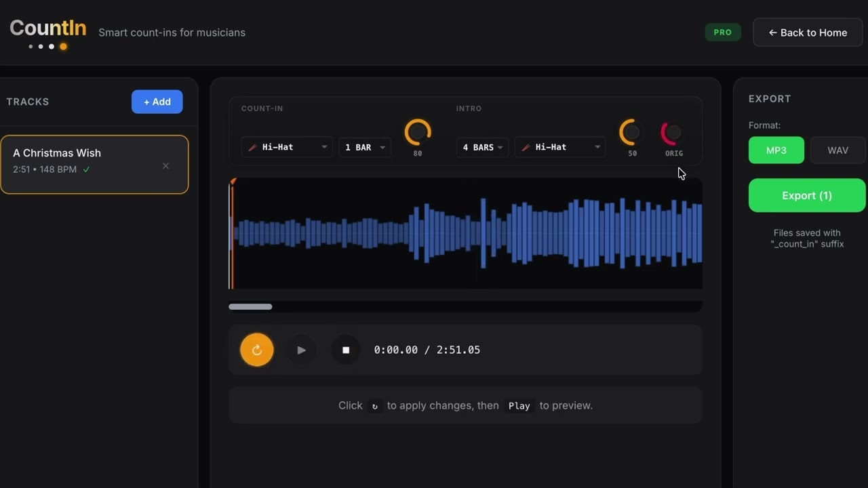868x488 pixels.
Task: Click the Format: label
Action: point(765,125)
